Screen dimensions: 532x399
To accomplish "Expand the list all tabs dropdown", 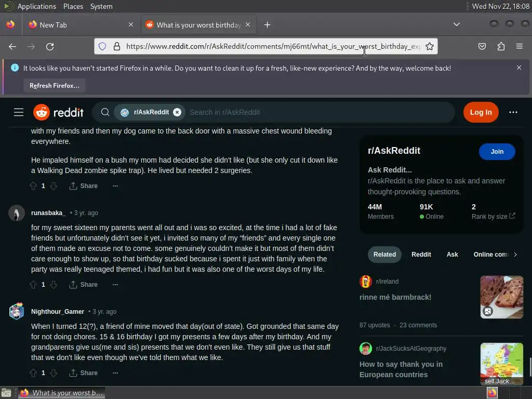I will click(x=457, y=24).
